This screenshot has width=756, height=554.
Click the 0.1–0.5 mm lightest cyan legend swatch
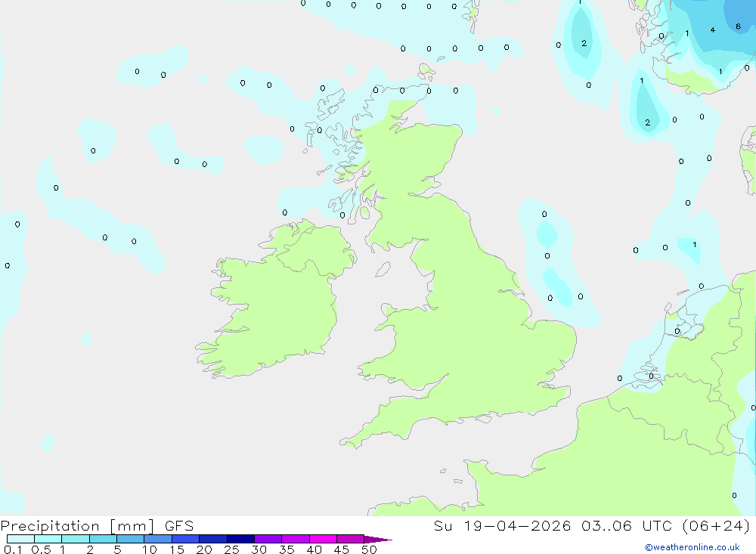pos(20,539)
